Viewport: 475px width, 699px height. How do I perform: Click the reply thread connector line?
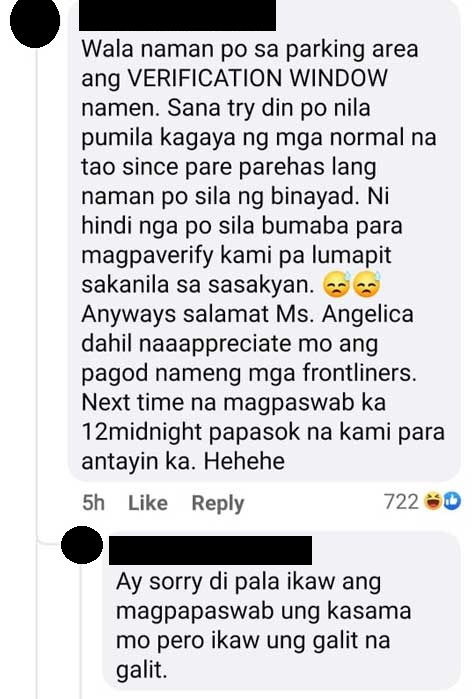click(x=37, y=294)
